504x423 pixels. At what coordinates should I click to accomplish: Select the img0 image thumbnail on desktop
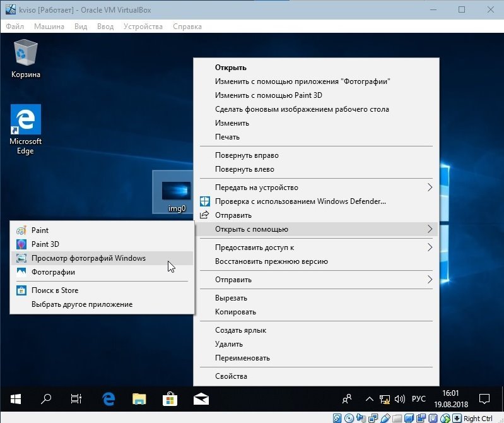tap(176, 192)
